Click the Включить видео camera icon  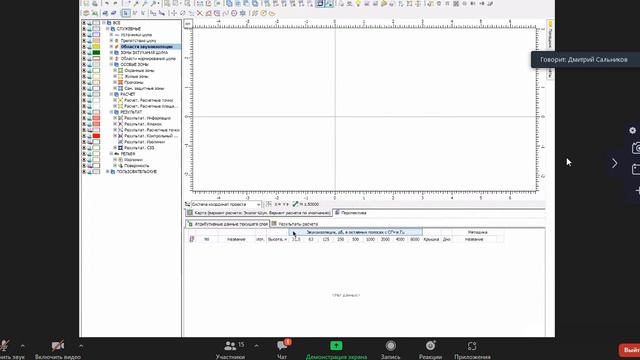click(58, 346)
